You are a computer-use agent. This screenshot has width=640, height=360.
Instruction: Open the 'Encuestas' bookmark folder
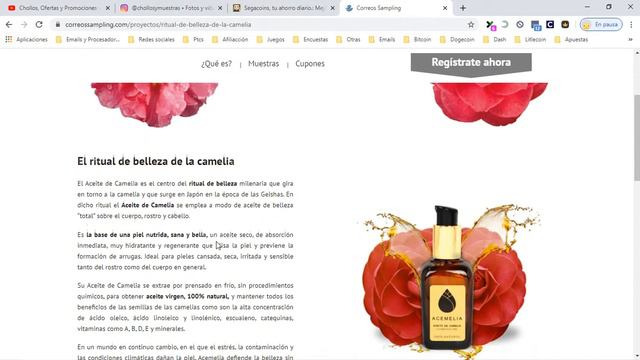311,40
